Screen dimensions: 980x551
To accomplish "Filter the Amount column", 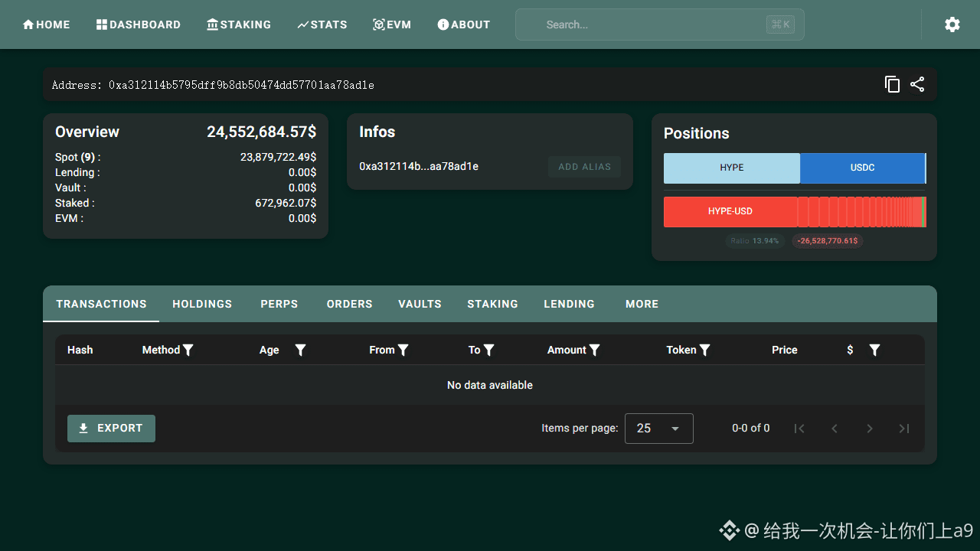I will pyautogui.click(x=595, y=350).
